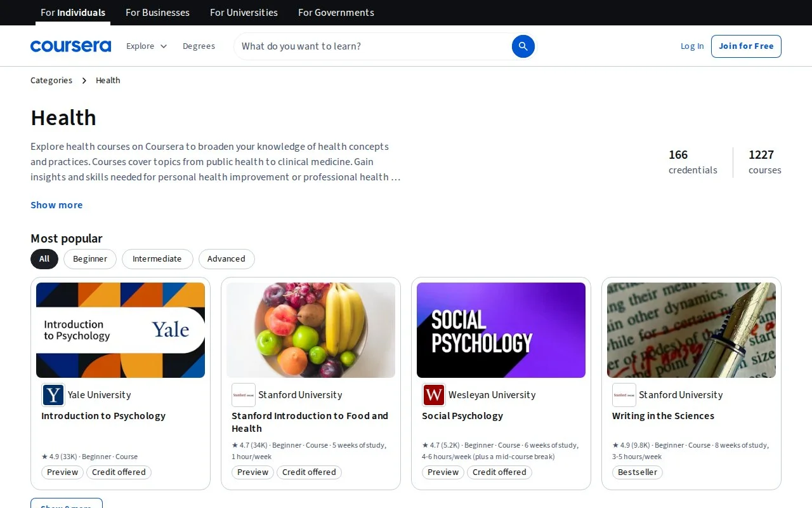The image size is (812, 508).
Task: Open the Categories breadcrumb link
Action: click(x=51, y=80)
